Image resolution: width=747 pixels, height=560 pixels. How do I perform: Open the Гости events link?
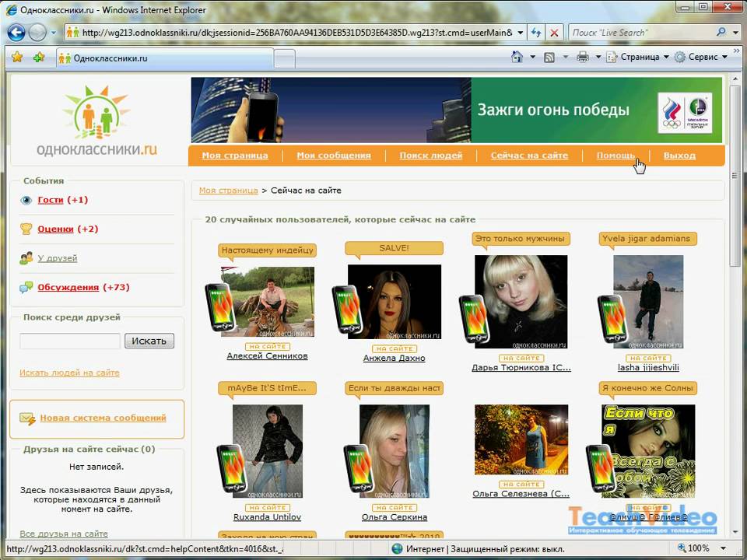click(x=51, y=200)
